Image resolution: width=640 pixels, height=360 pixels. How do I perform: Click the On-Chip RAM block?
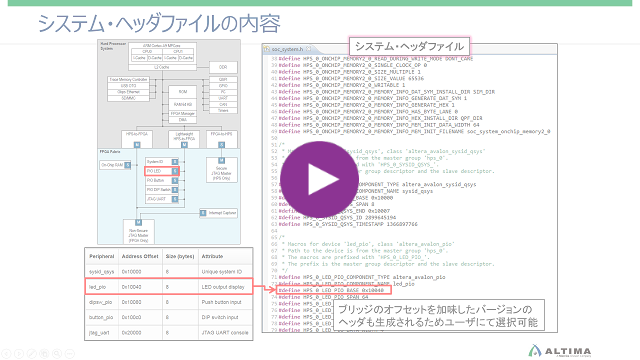coord(115,165)
